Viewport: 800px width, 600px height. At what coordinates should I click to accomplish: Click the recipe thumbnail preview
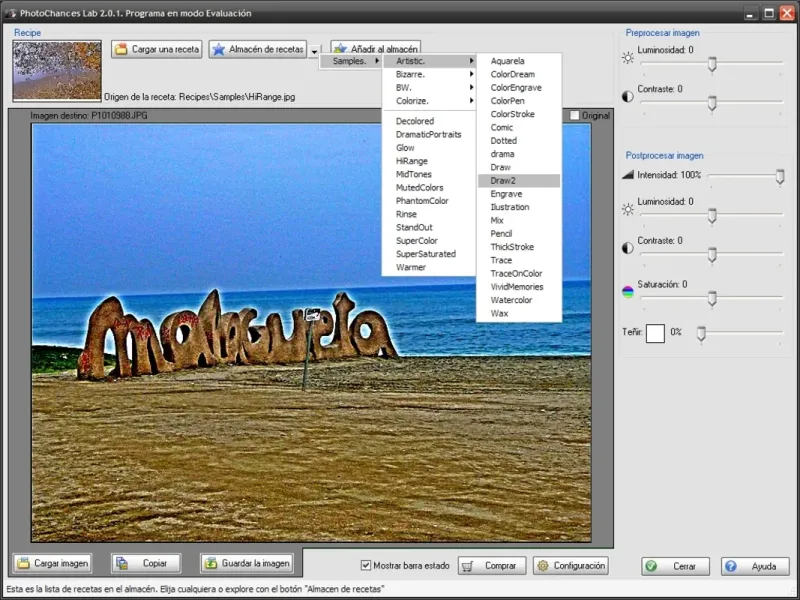tap(57, 70)
